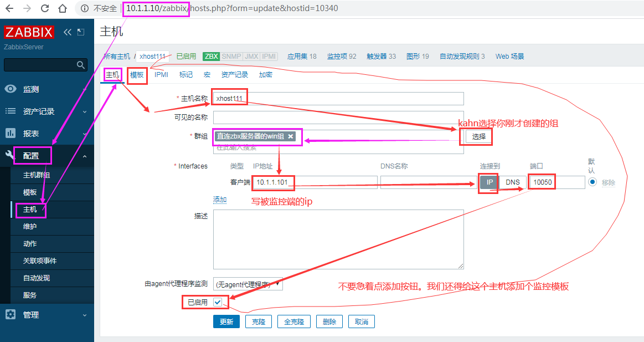Click the wrench icon for 配置
This screenshot has height=342, width=644.
click(x=10, y=155)
